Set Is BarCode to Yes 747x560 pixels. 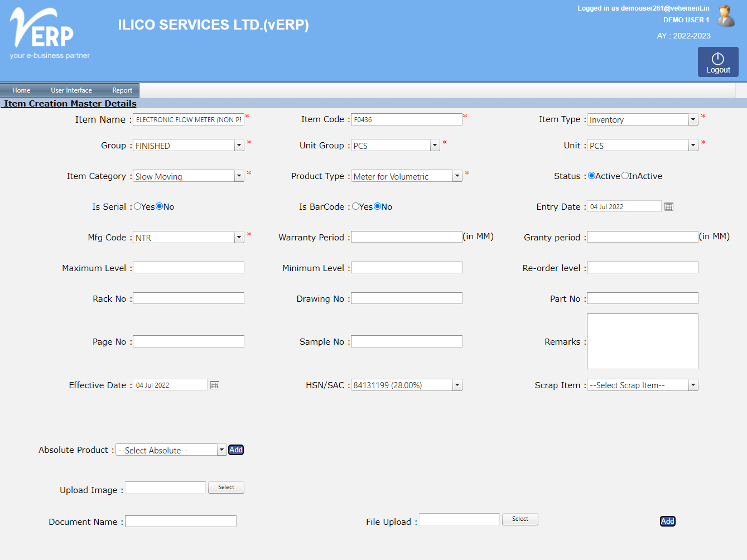pos(355,206)
